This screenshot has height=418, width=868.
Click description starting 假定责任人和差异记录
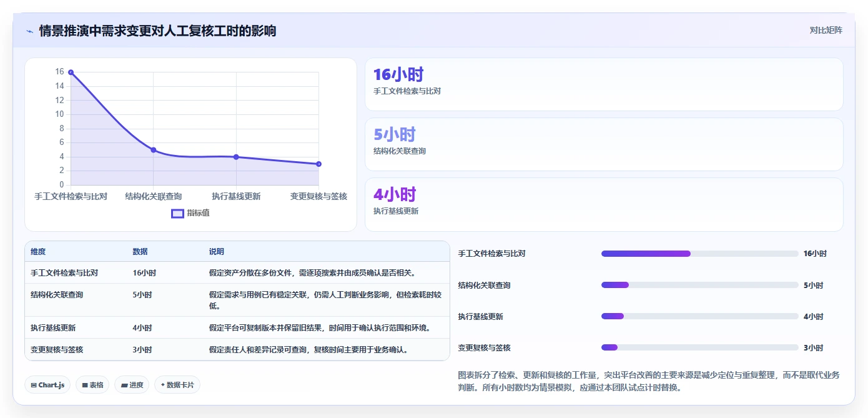click(308, 349)
